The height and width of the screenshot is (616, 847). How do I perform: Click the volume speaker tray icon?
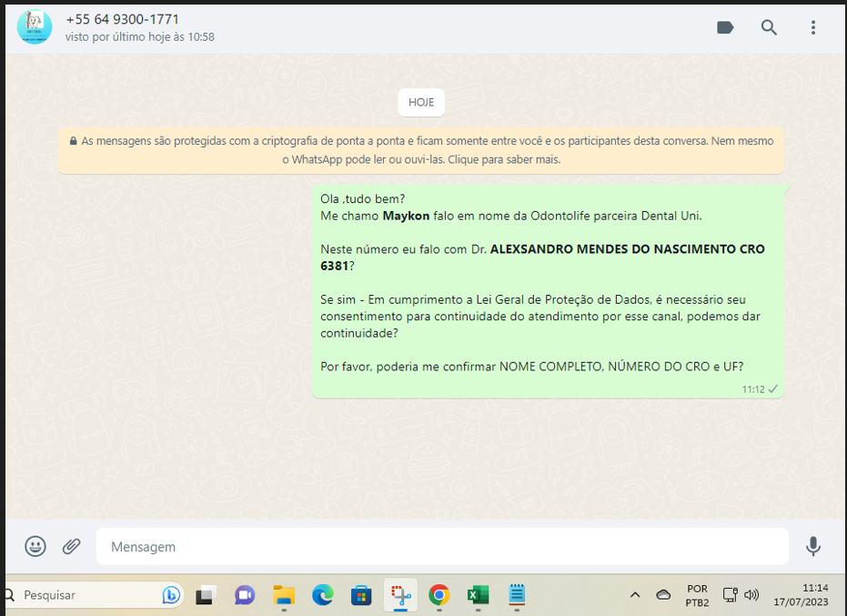point(751,595)
